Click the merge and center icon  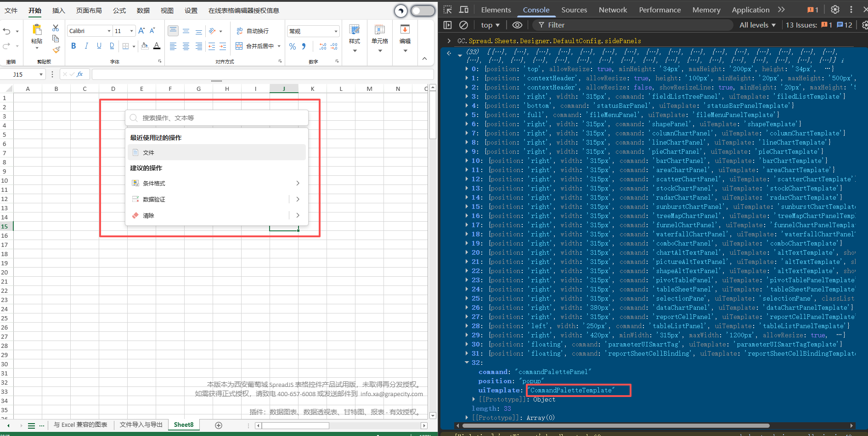click(239, 46)
